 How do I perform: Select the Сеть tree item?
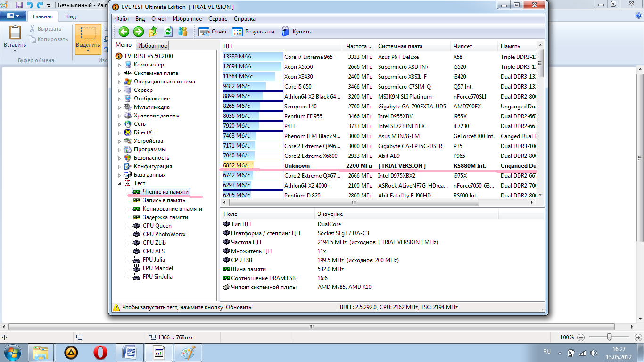pos(140,124)
